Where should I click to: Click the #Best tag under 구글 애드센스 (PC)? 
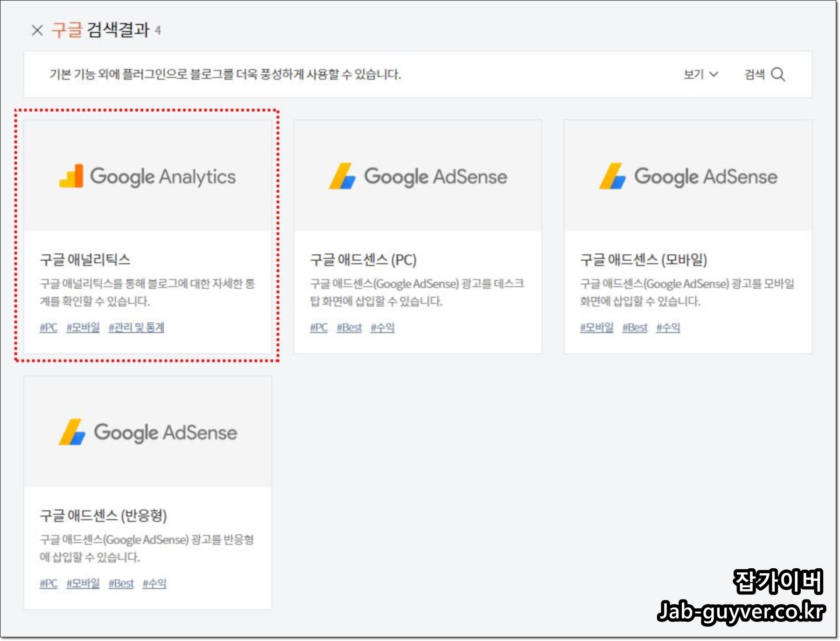349,327
